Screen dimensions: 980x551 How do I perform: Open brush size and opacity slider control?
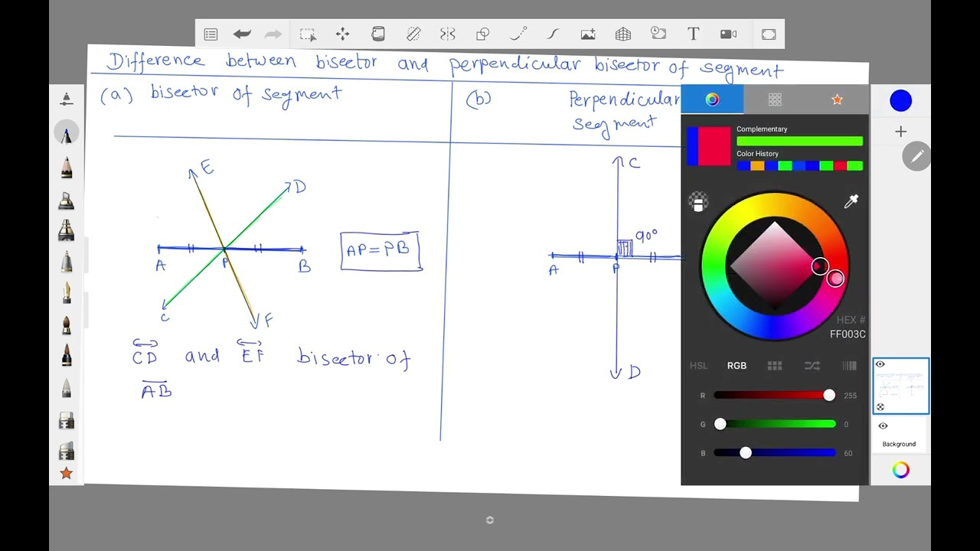pyautogui.click(x=67, y=99)
